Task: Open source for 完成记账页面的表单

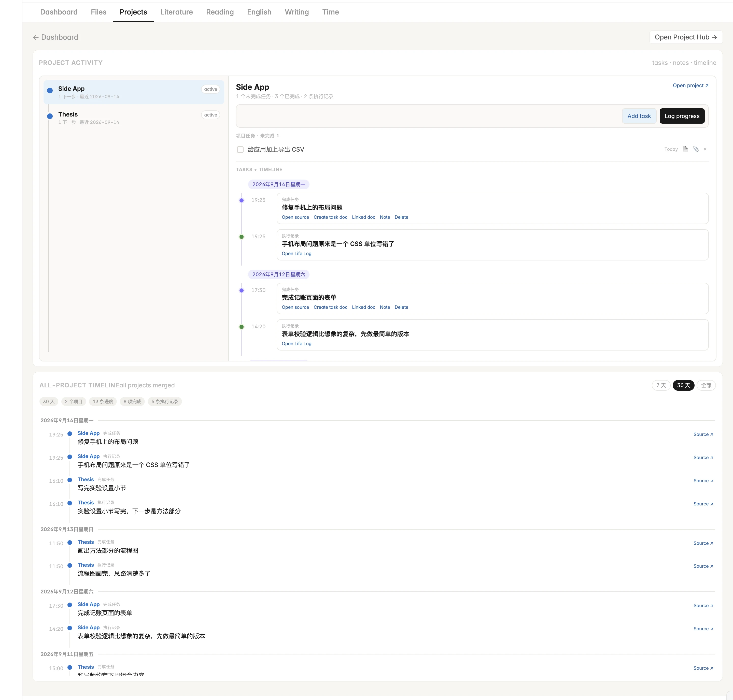Action: click(x=295, y=307)
